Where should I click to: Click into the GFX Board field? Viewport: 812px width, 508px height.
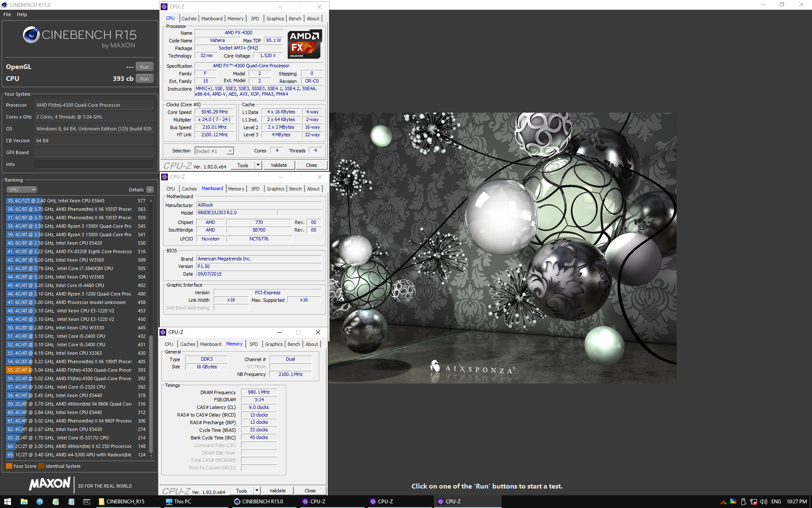click(x=94, y=152)
